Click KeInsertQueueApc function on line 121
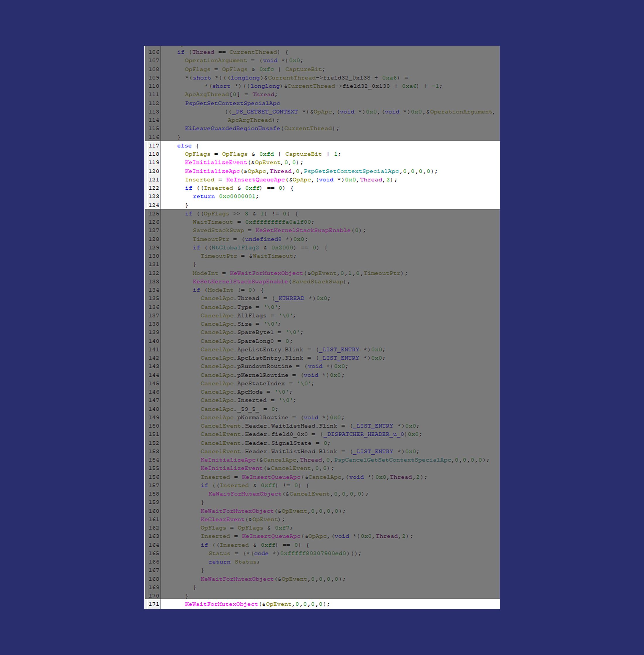Screen dimensions: 644x655 coord(255,180)
